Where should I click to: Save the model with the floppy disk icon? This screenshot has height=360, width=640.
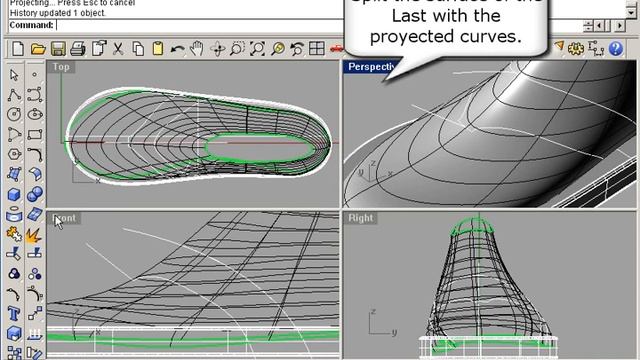(x=58, y=49)
